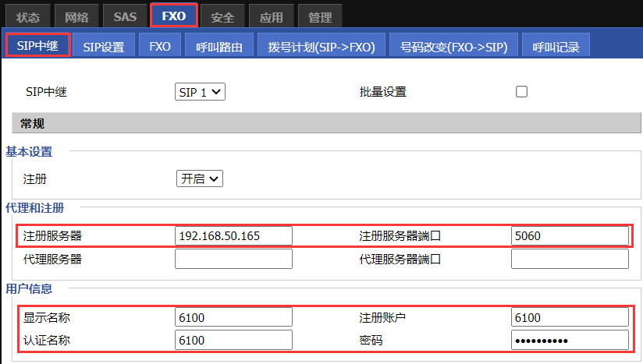643x364 pixels.
Task: Switch to 拨号计划(SIP->FXO) sub-tab
Action: [321, 47]
